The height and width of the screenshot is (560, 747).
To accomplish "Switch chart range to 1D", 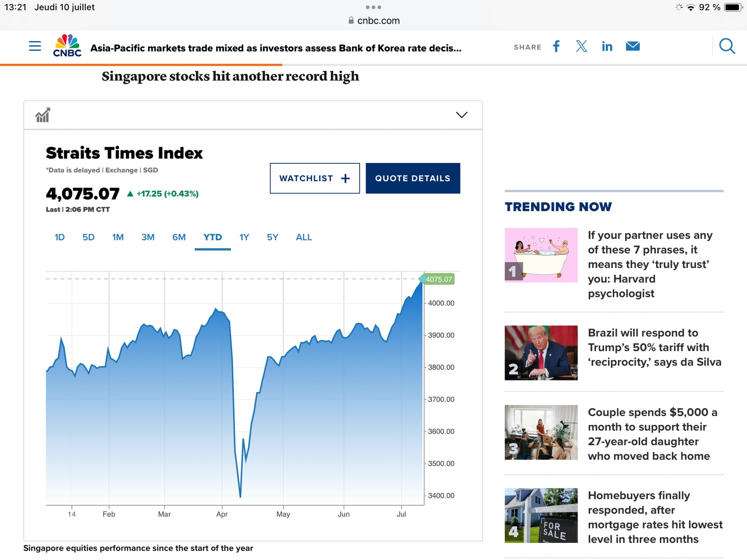I will click(x=60, y=237).
